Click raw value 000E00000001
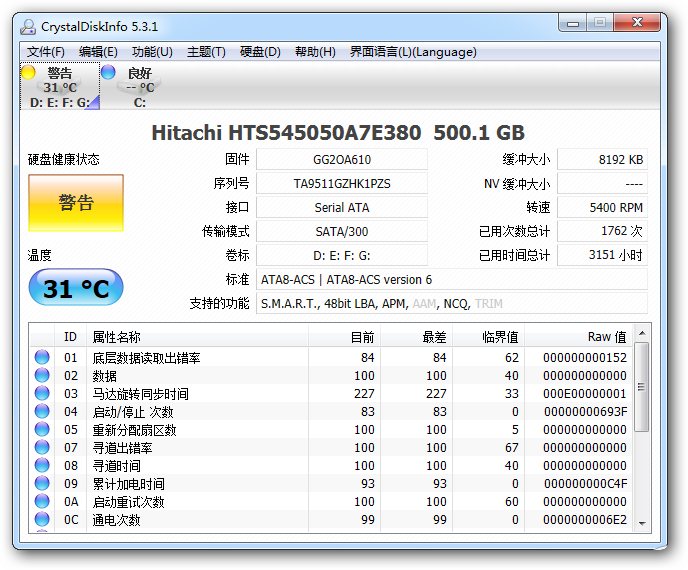Viewport: 688px width, 570px height. pyautogui.click(x=585, y=393)
